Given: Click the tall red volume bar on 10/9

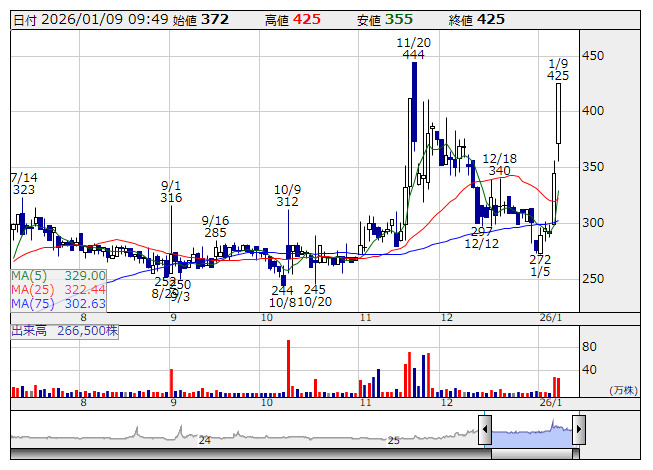Looking at the screenshot, I should coord(288,368).
